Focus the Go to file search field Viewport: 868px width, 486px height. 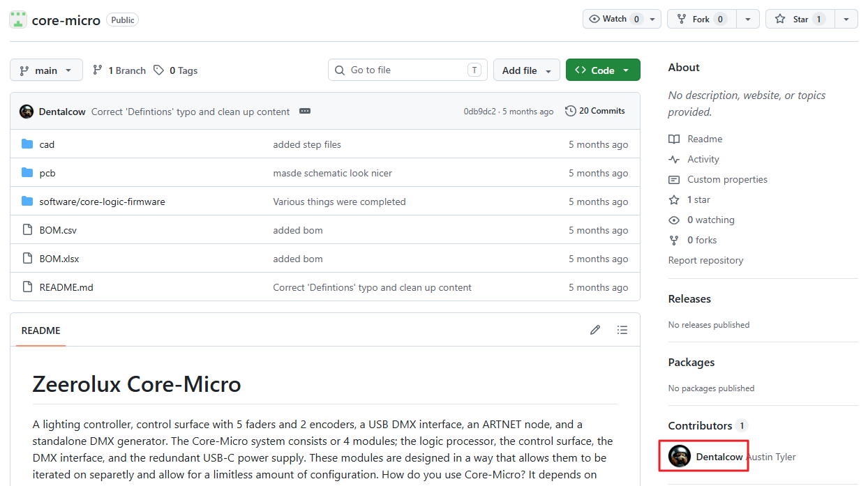[x=407, y=70]
